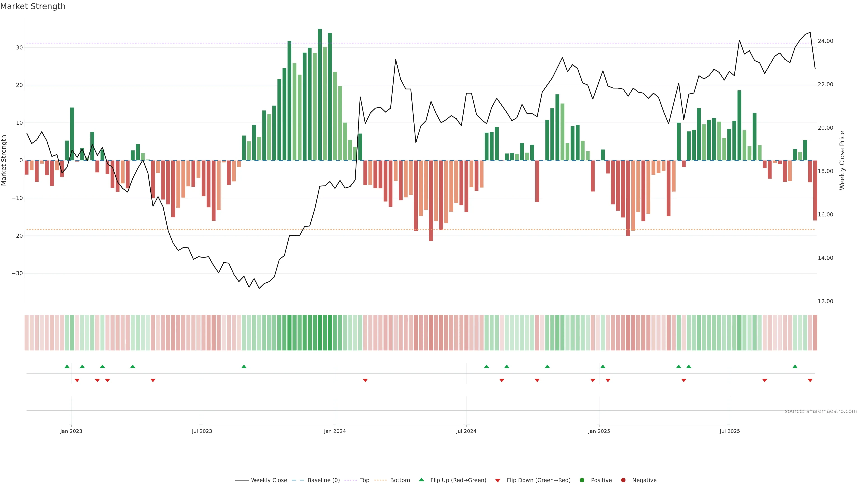This screenshot has width=868, height=488.
Task: Click the Jan 2024 x-axis label
Action: point(335,431)
